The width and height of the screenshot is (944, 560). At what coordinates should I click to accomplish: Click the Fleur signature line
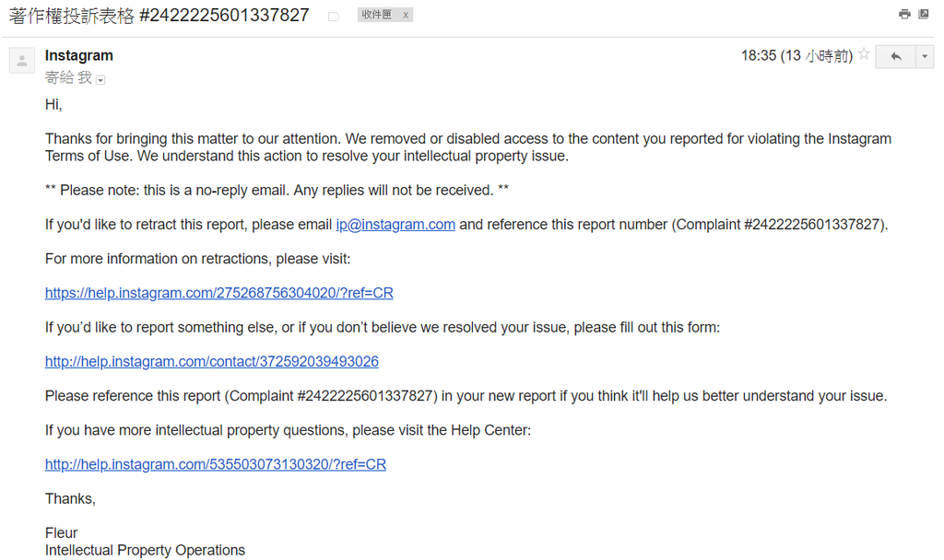coord(62,532)
